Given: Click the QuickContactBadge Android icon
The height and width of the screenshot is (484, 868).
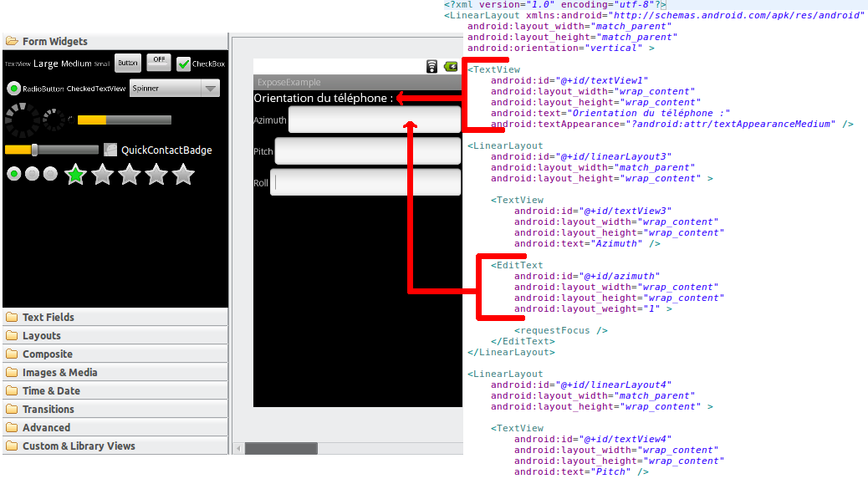Looking at the screenshot, I should [x=110, y=150].
